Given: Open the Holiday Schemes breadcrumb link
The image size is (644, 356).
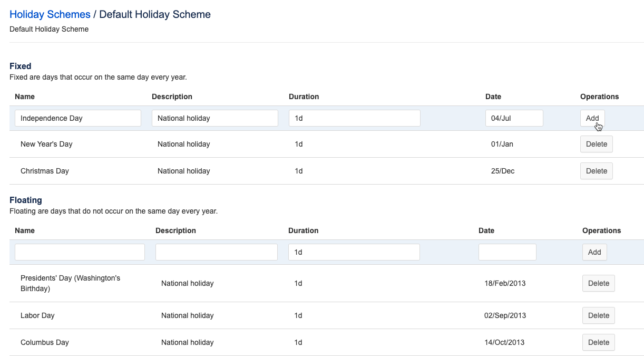Looking at the screenshot, I should click(50, 15).
